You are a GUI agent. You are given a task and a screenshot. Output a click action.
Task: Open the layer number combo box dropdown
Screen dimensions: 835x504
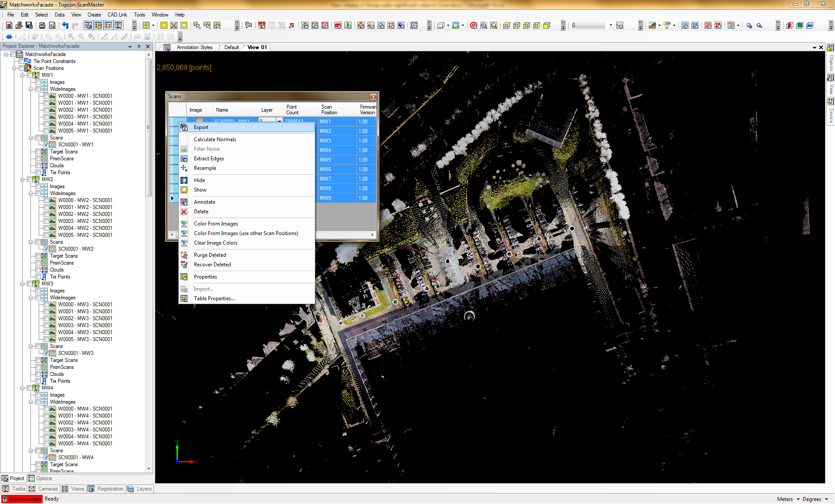[611, 26]
